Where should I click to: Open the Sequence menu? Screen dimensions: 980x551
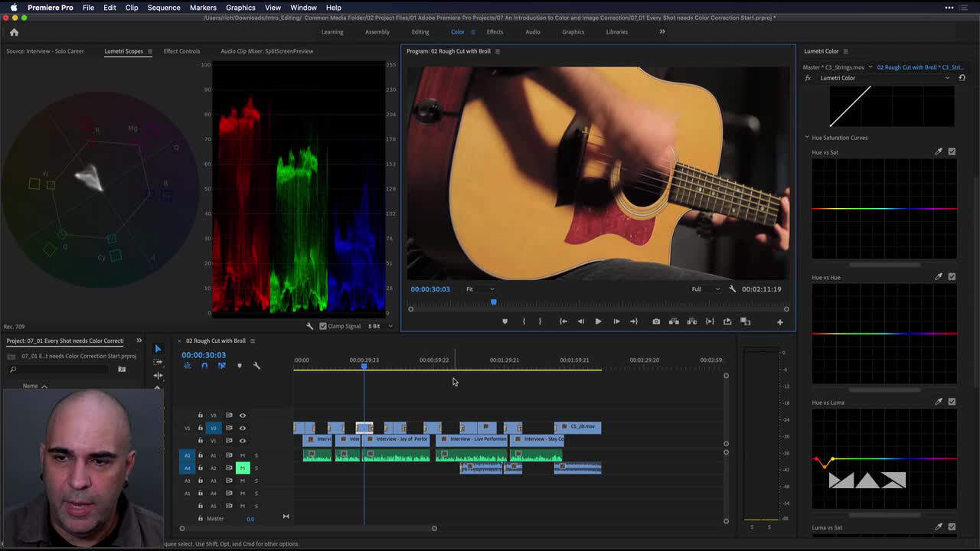coord(163,8)
